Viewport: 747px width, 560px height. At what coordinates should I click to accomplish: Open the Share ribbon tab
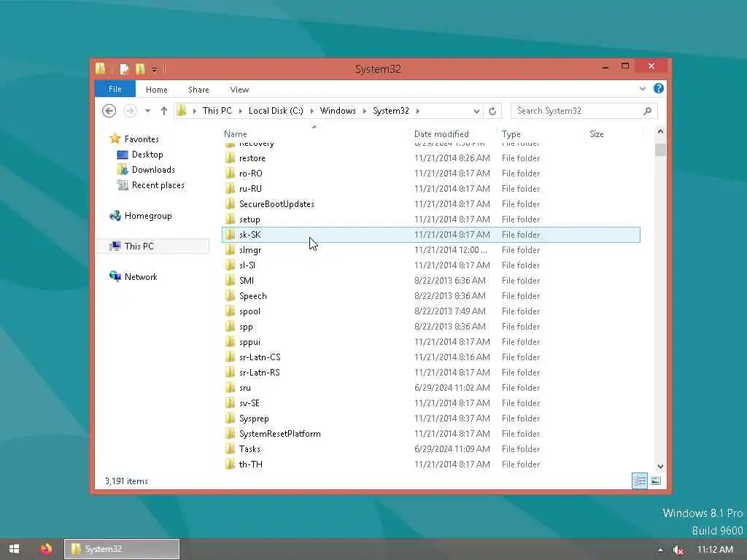198,90
